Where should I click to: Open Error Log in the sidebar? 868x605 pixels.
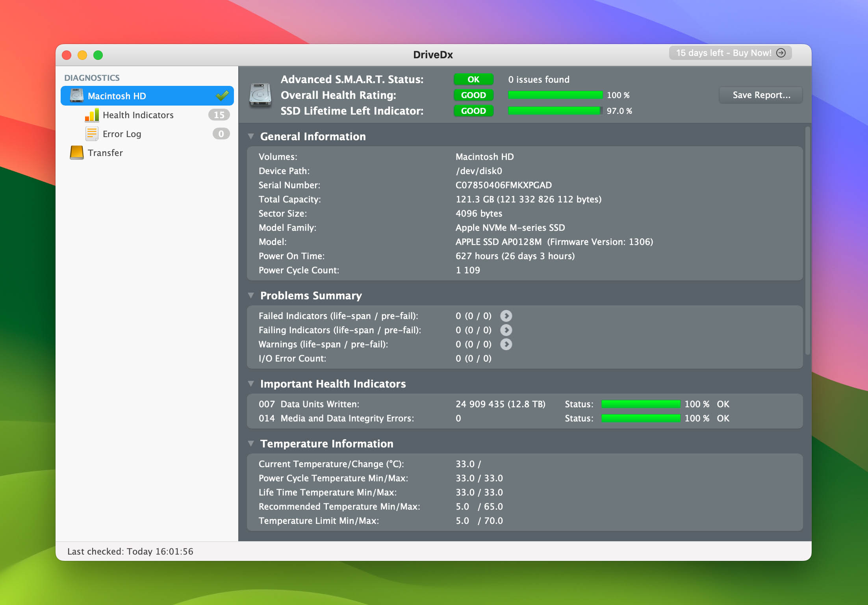(x=147, y=134)
